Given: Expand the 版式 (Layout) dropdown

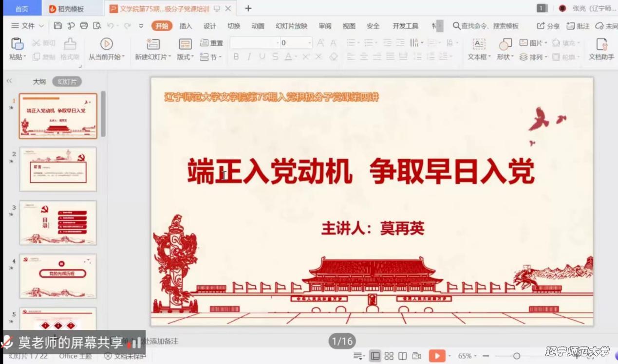Looking at the screenshot, I should [185, 56].
